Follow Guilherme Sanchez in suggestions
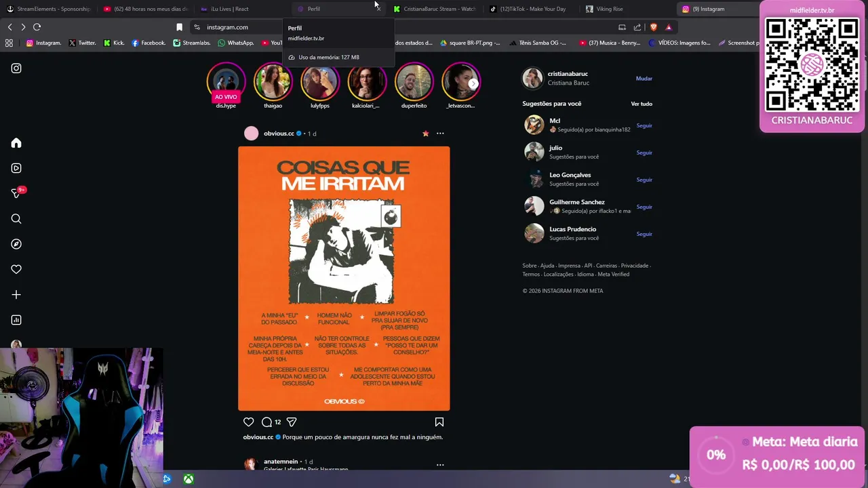The width and height of the screenshot is (868, 488). [644, 207]
